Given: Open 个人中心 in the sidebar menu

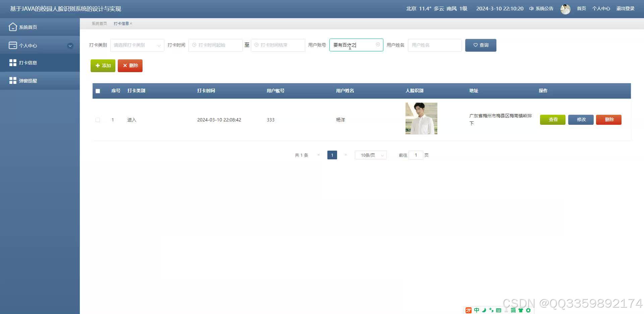Looking at the screenshot, I should click(40, 45).
